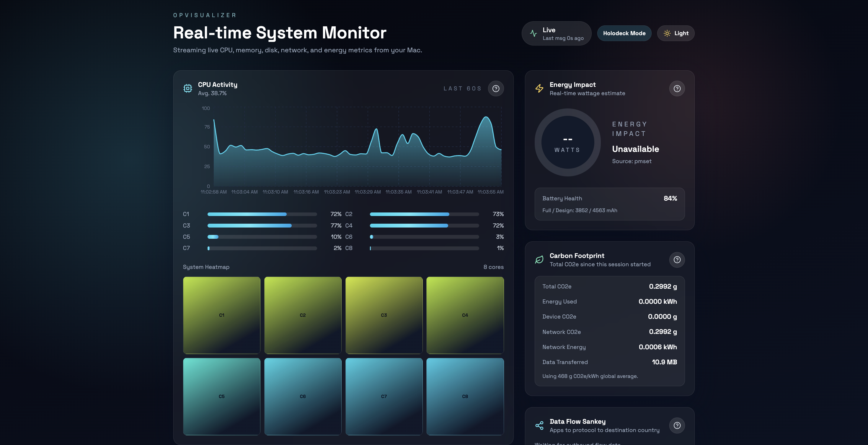Click Energy Impact help question icon
This screenshot has height=445, width=868.
pyautogui.click(x=677, y=88)
